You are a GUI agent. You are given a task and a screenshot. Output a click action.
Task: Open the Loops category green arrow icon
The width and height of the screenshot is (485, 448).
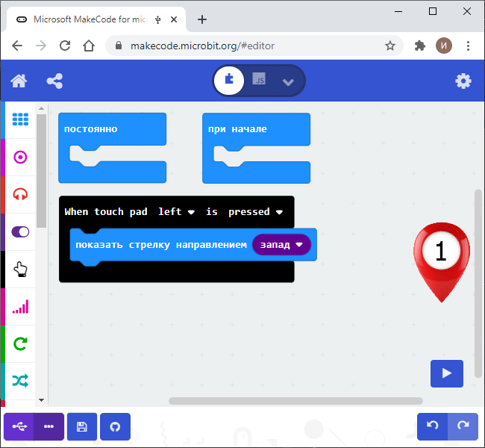coord(20,344)
